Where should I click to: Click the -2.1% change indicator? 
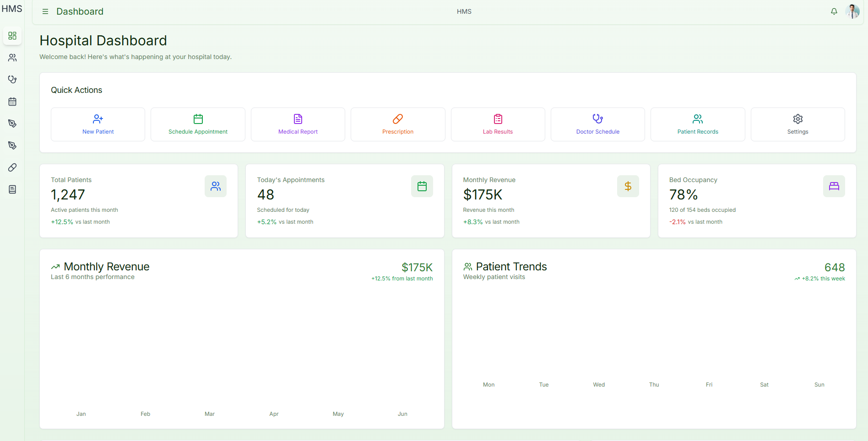(x=678, y=222)
